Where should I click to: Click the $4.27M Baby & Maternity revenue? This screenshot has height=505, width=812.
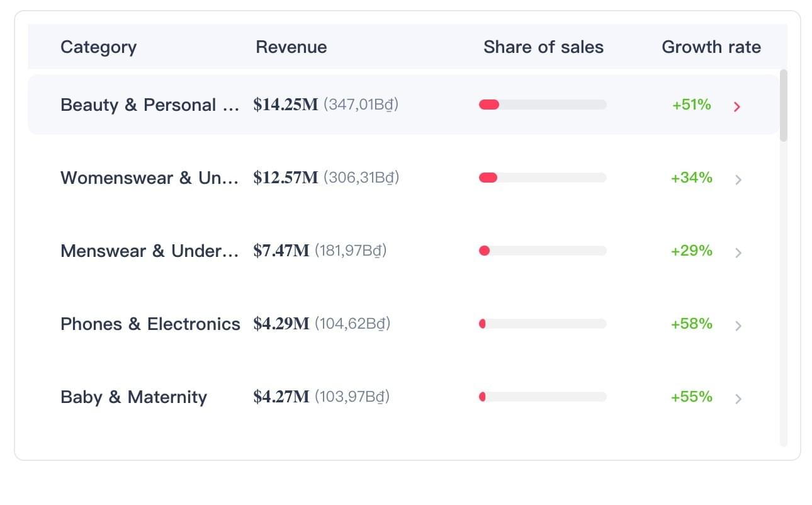[x=281, y=397]
